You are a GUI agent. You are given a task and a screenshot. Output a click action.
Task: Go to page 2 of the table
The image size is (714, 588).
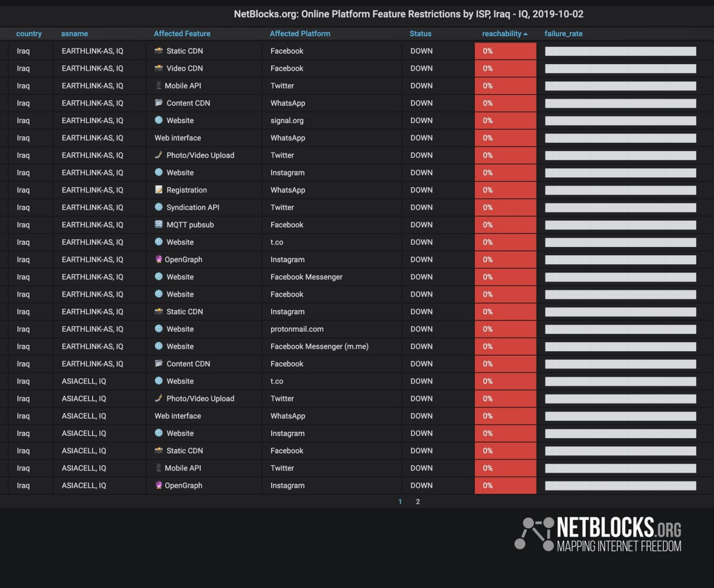tap(418, 502)
